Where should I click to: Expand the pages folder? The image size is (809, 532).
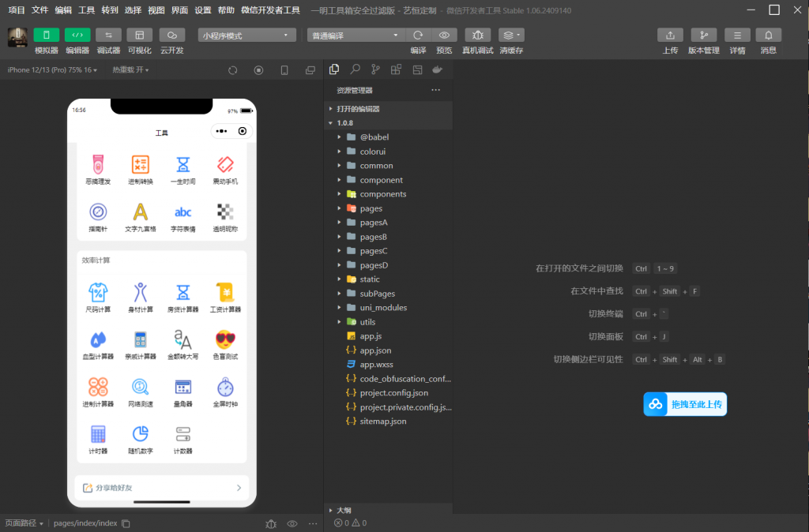click(x=389, y=208)
